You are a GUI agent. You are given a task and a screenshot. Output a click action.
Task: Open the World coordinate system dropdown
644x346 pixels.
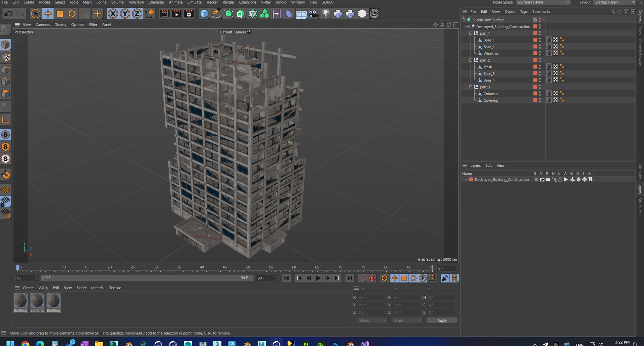372,321
